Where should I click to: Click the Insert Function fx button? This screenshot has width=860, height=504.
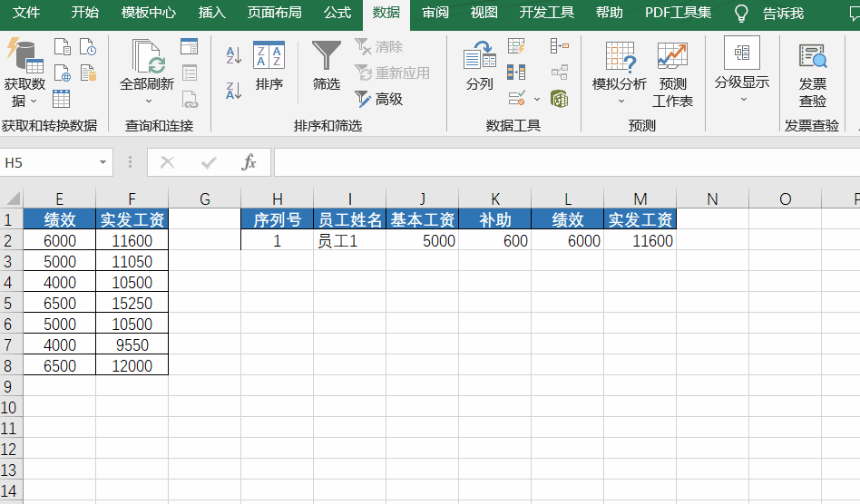[x=249, y=162]
